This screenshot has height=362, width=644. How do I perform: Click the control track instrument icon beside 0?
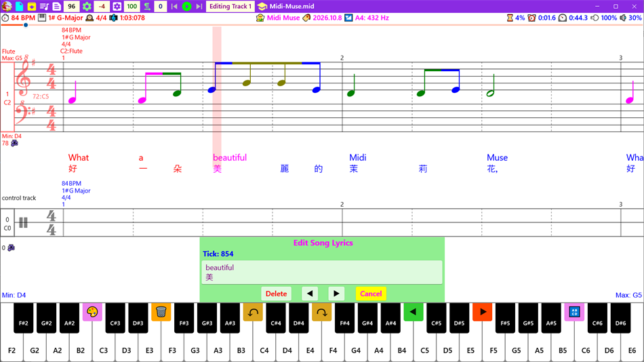pyautogui.click(x=11, y=247)
